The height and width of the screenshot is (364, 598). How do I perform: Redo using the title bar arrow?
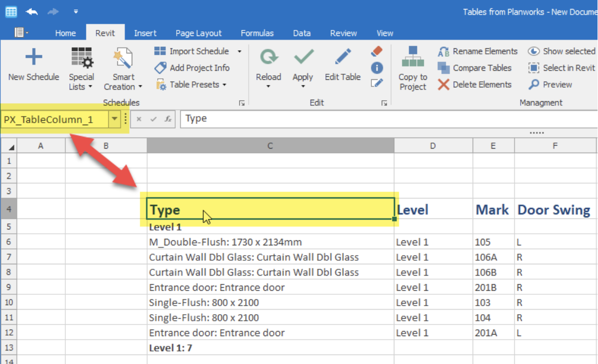pyautogui.click(x=53, y=12)
